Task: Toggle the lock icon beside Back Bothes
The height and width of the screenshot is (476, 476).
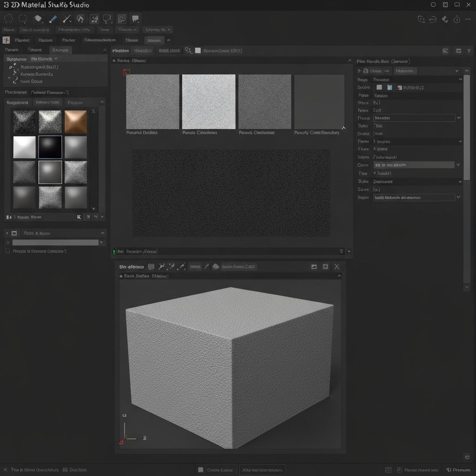Action: pyautogui.click(x=121, y=275)
